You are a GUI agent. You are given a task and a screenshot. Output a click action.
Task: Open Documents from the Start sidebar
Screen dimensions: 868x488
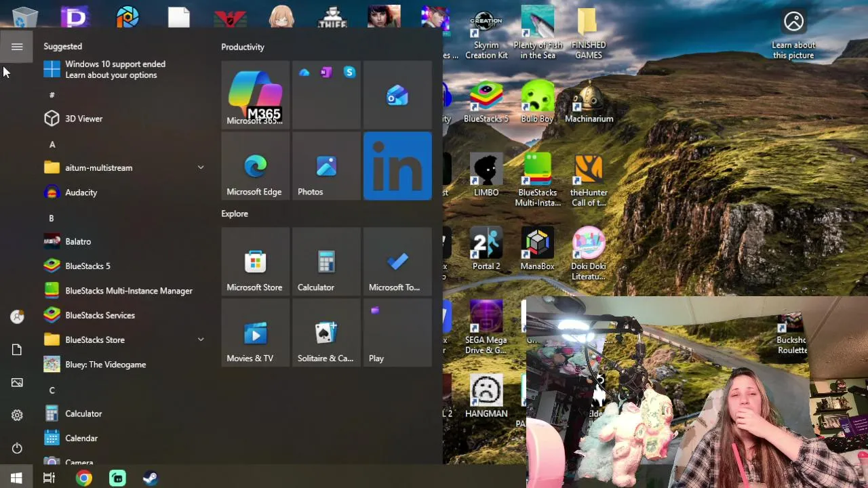(17, 350)
